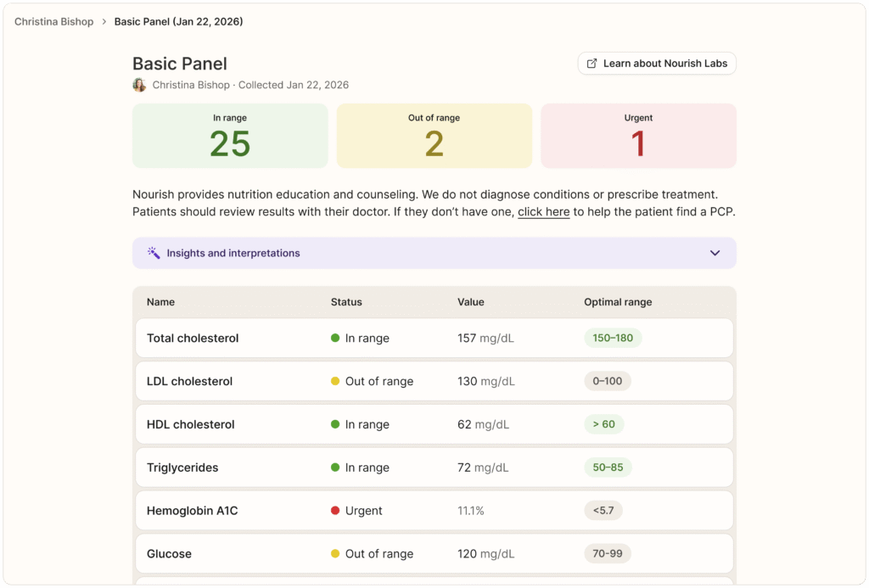
Task: Click the Learn about Nourish Labs button
Action: point(657,64)
